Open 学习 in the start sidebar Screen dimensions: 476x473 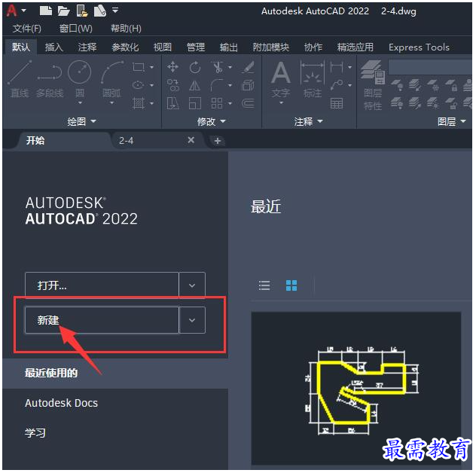35,433
